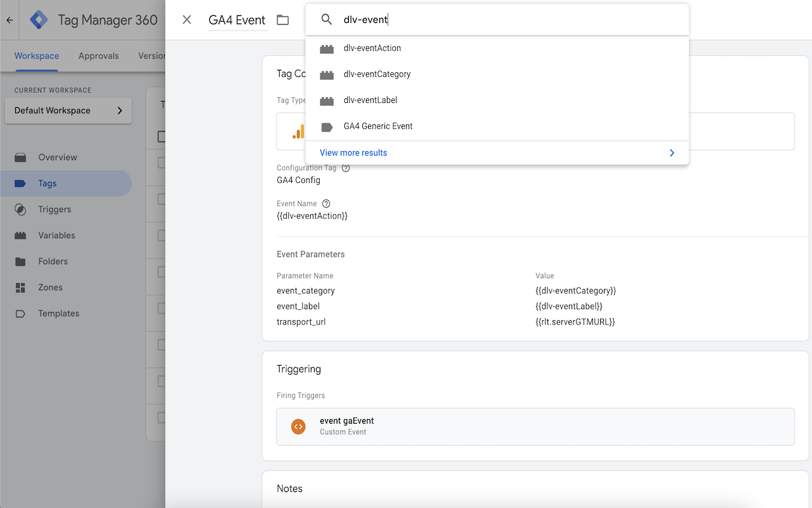
Task: Select dlv-eventLabel search result
Action: pos(497,100)
